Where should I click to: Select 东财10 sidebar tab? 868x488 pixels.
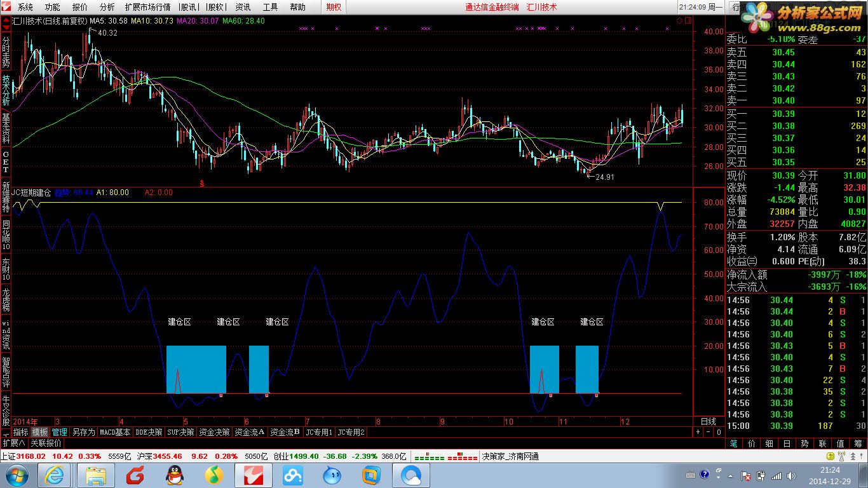coord(6,269)
